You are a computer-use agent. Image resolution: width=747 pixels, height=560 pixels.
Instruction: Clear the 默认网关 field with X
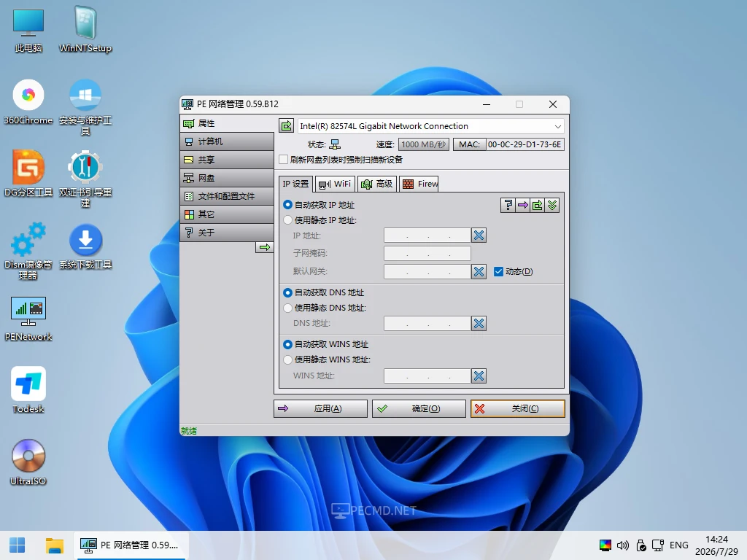pos(479,271)
